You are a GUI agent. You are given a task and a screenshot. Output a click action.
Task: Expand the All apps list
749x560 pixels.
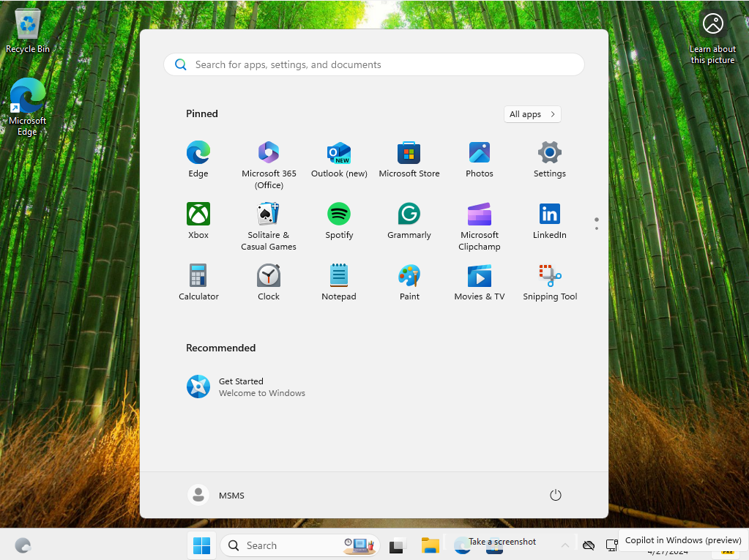coord(532,114)
